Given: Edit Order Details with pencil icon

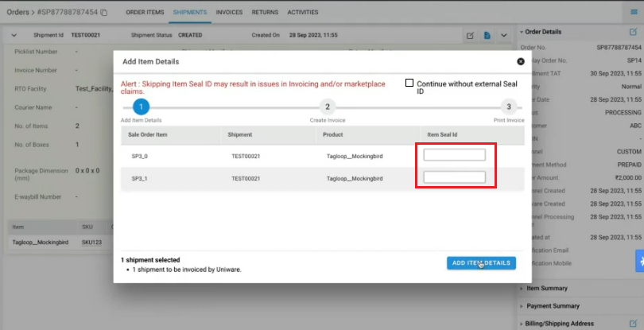Looking at the screenshot, I should click(633, 32).
